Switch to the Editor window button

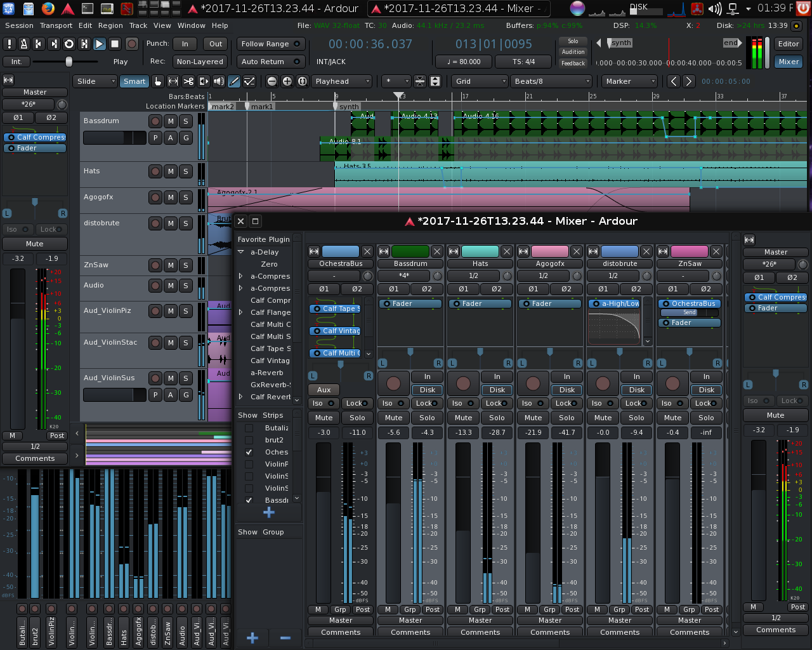click(x=789, y=44)
